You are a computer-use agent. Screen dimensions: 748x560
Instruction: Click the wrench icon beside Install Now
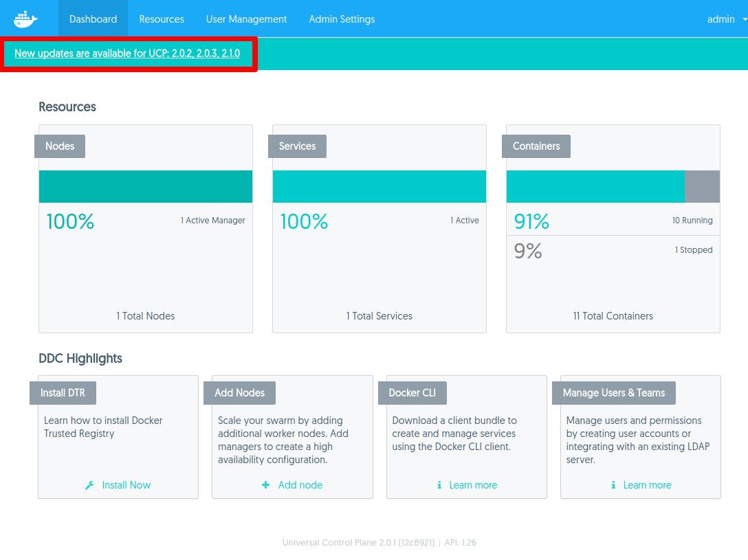89,485
